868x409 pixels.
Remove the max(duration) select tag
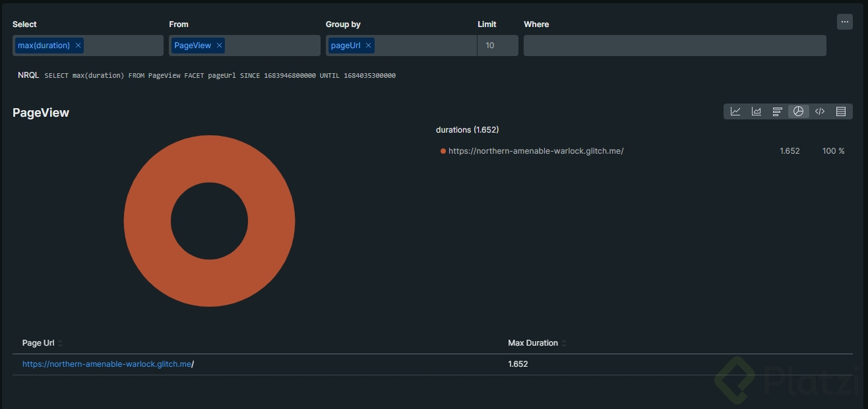(78, 46)
